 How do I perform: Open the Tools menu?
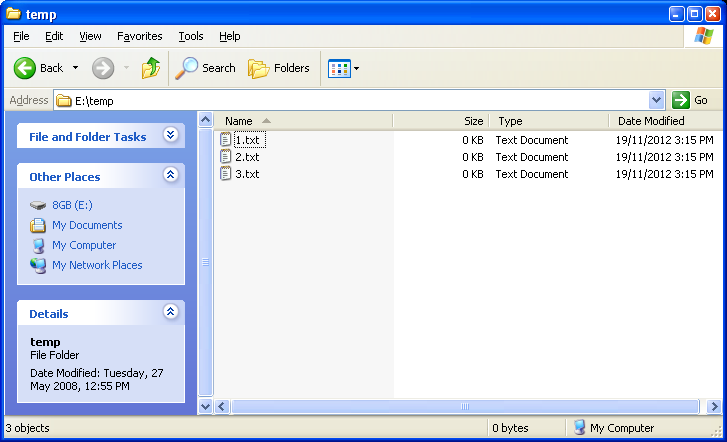pyautogui.click(x=190, y=36)
